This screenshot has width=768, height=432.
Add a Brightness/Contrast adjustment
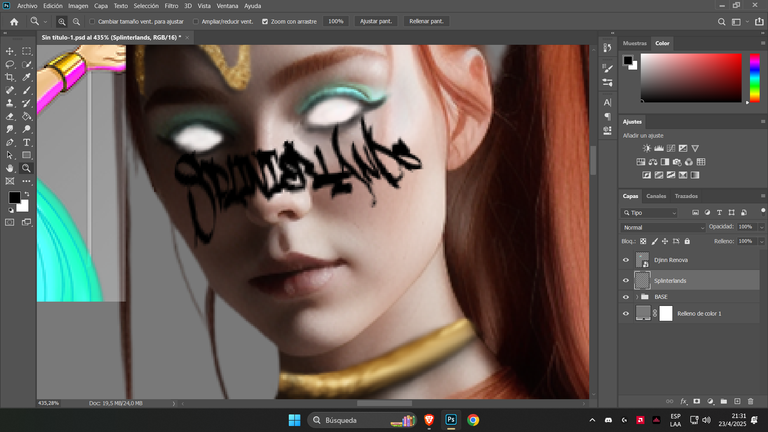(x=647, y=148)
